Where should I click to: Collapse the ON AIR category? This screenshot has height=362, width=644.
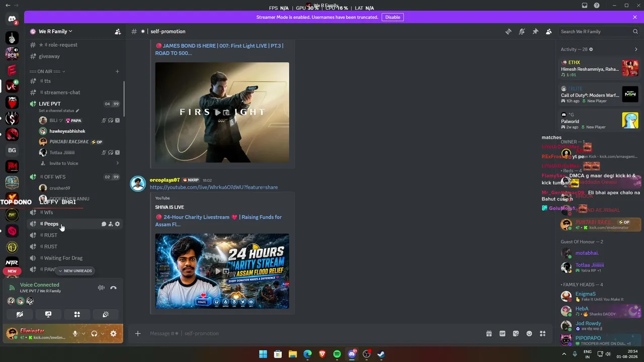(47, 71)
